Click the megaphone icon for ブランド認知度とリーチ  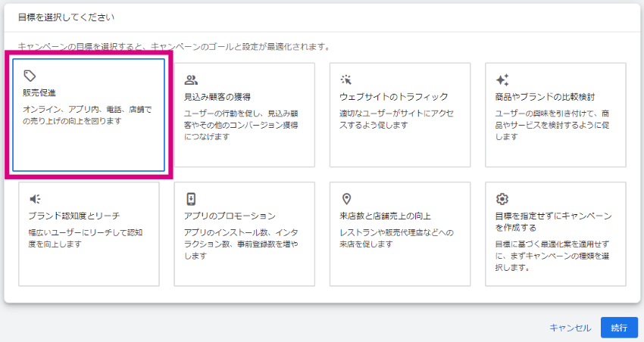[35, 199]
